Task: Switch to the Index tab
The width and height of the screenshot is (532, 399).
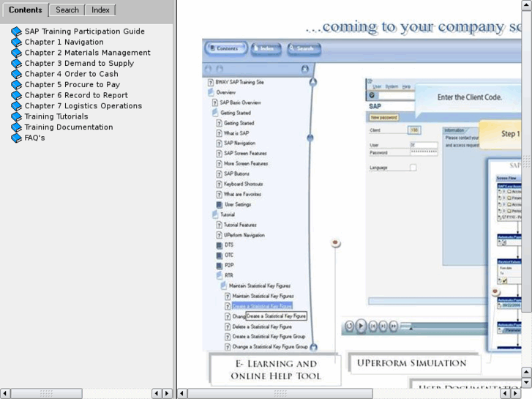Action: coord(100,10)
